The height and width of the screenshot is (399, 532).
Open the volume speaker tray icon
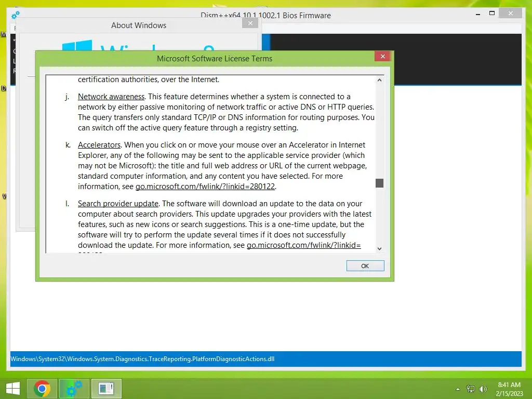click(x=483, y=389)
